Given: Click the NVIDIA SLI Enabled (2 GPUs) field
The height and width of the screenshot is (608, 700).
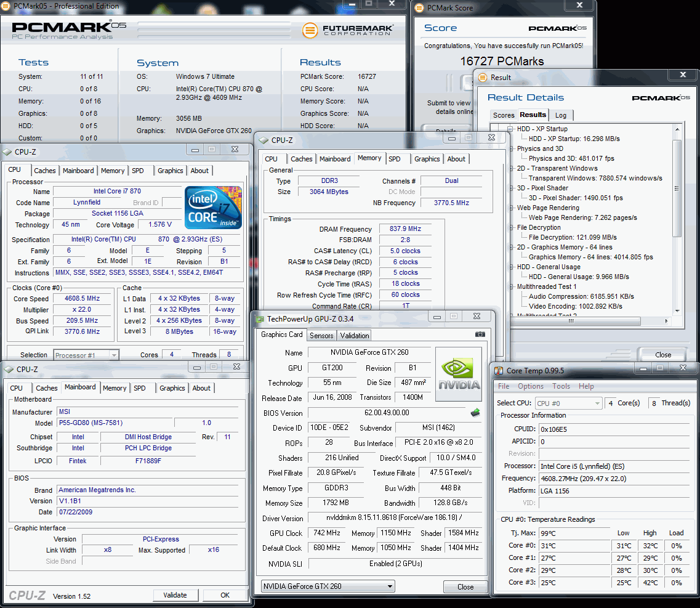Looking at the screenshot, I should pos(395,564).
